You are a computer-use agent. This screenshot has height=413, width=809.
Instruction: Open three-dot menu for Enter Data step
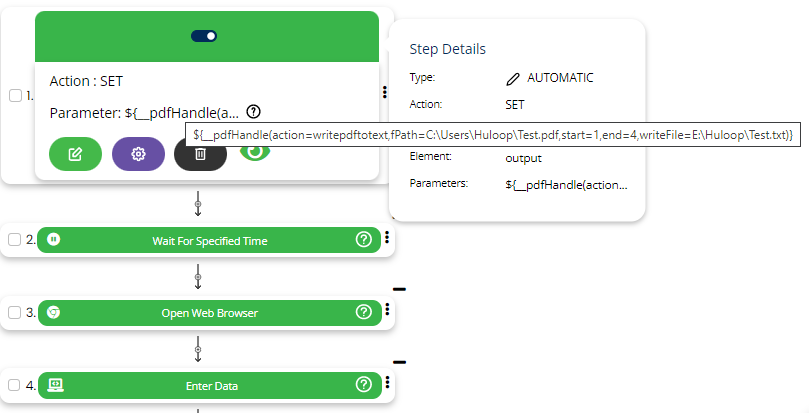(386, 382)
